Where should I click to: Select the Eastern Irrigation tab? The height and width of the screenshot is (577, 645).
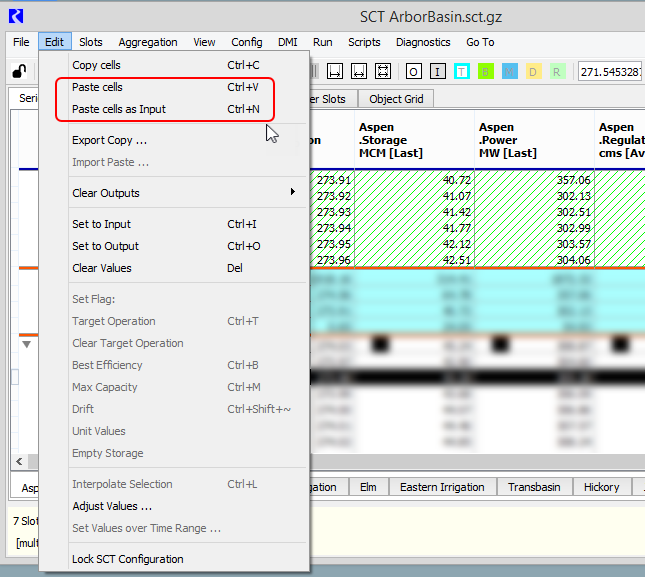[x=442, y=487]
